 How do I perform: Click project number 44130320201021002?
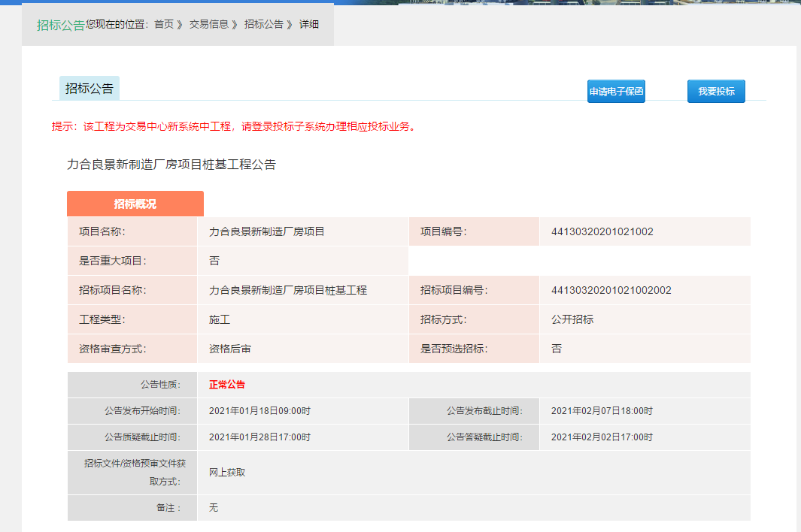(602, 231)
